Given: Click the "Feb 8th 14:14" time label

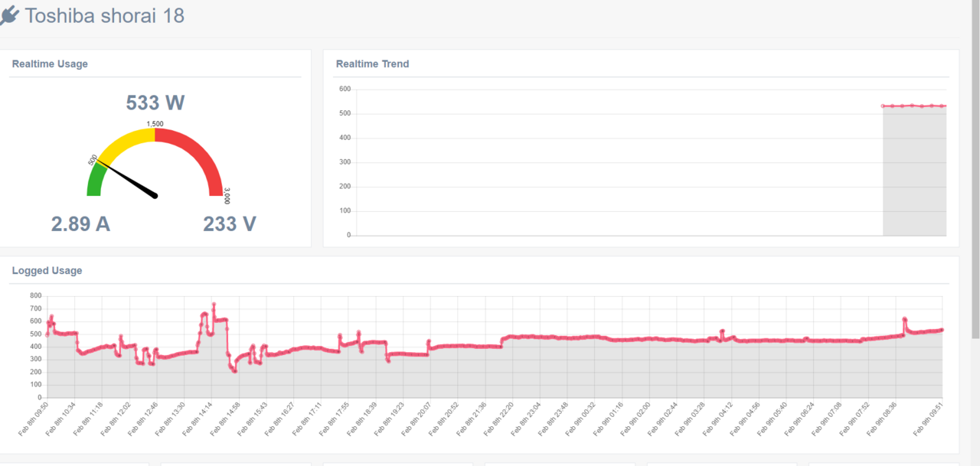Looking at the screenshot, I should click(198, 419).
